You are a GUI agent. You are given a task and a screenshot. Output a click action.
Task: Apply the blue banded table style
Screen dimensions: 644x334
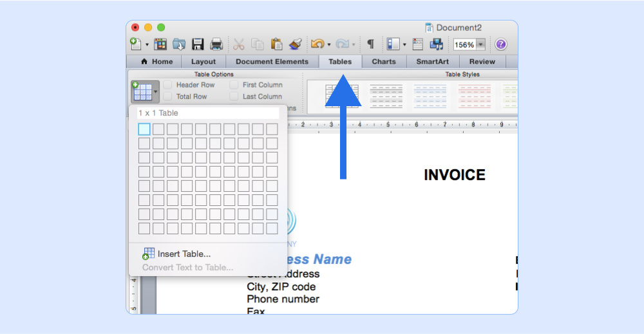430,97
